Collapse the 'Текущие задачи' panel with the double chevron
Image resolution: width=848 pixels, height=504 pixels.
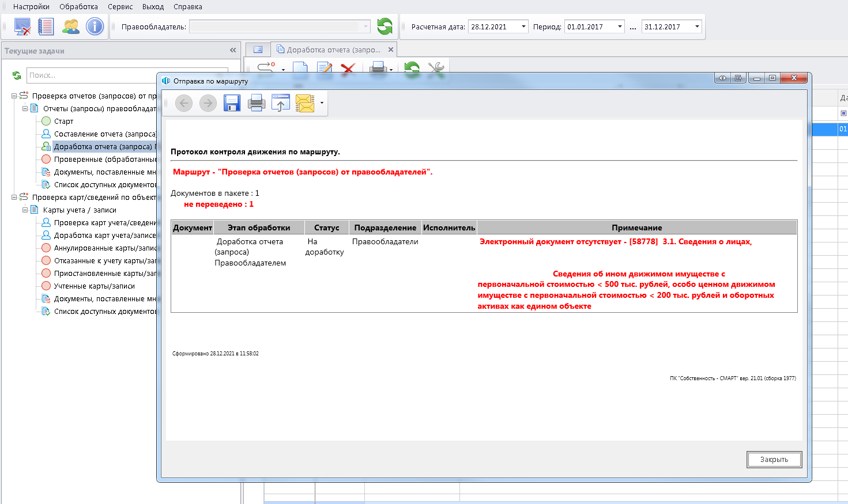coord(233,51)
